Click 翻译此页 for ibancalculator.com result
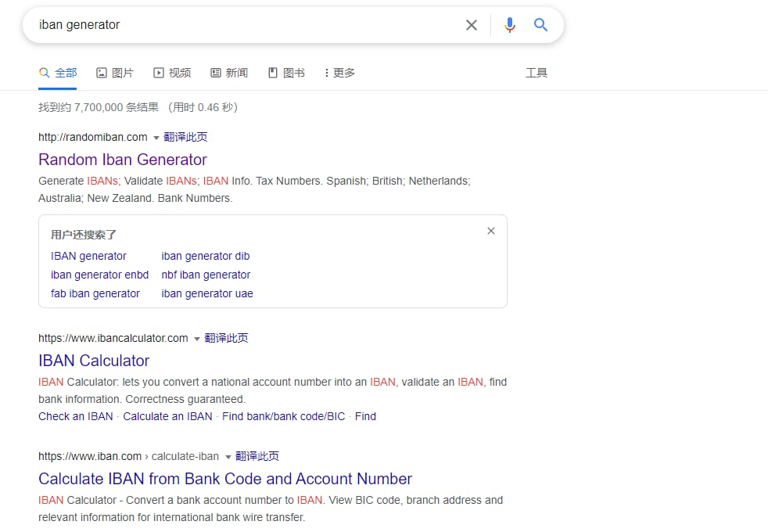This screenshot has height=532, width=768. pyautogui.click(x=226, y=338)
